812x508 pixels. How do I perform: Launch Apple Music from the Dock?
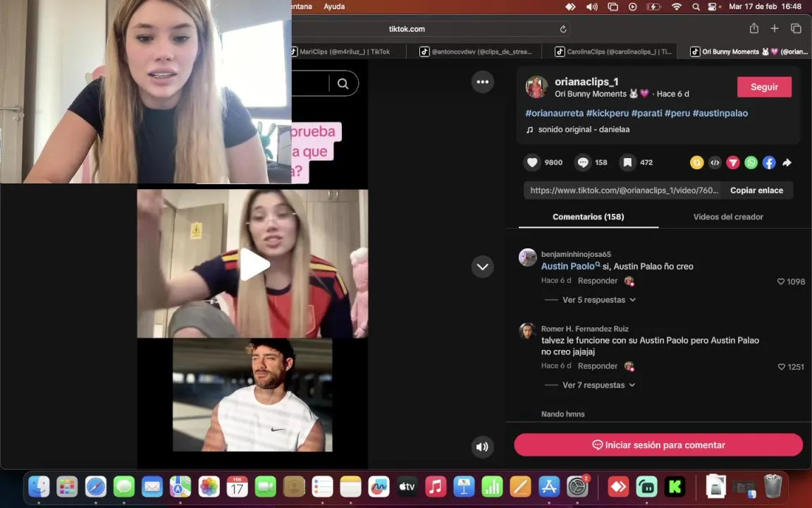tap(436, 486)
